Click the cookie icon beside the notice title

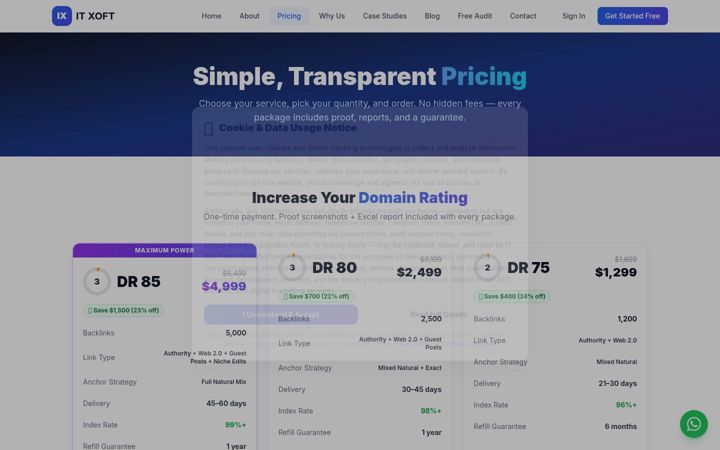(208, 129)
